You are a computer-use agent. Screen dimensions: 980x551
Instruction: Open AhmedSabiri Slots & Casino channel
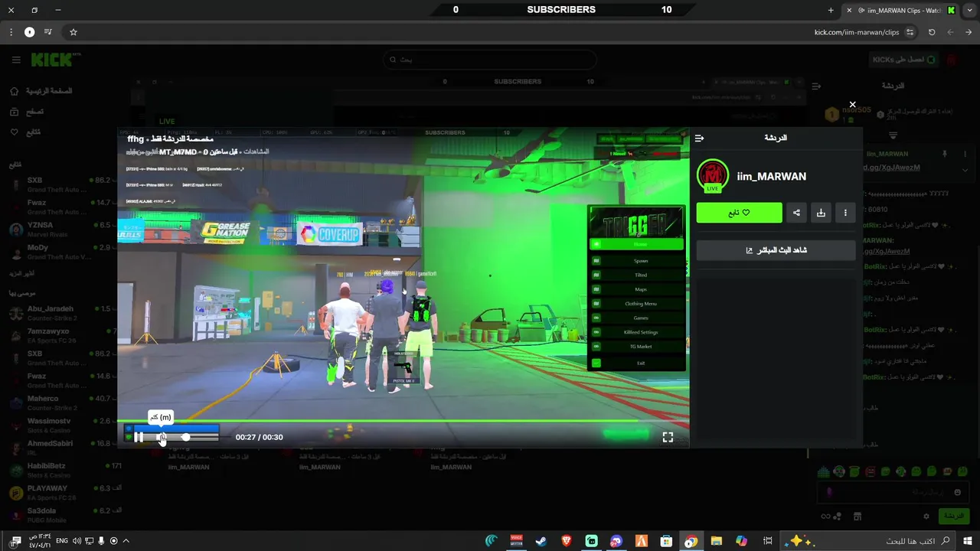click(x=60, y=447)
